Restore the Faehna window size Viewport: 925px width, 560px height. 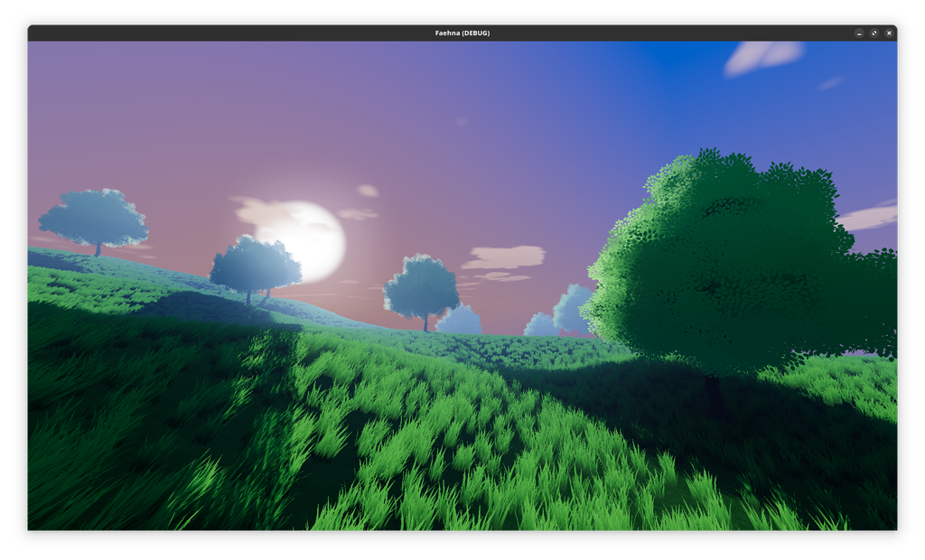[874, 33]
